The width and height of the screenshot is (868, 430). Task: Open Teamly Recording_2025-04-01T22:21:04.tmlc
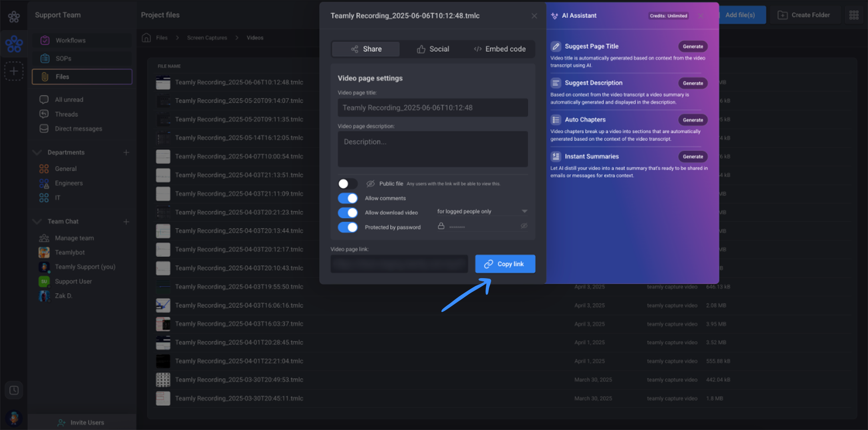click(x=239, y=361)
